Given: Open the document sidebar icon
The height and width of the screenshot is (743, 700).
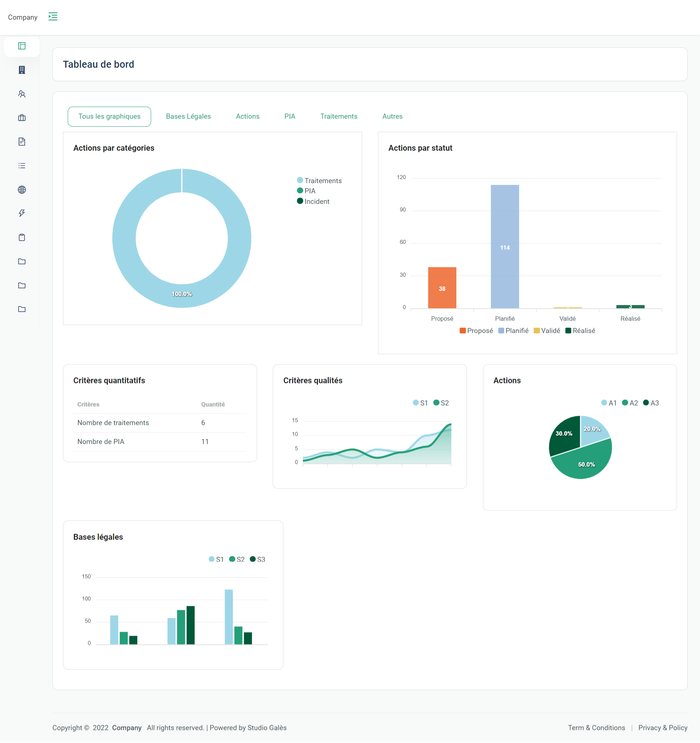Looking at the screenshot, I should click(22, 142).
